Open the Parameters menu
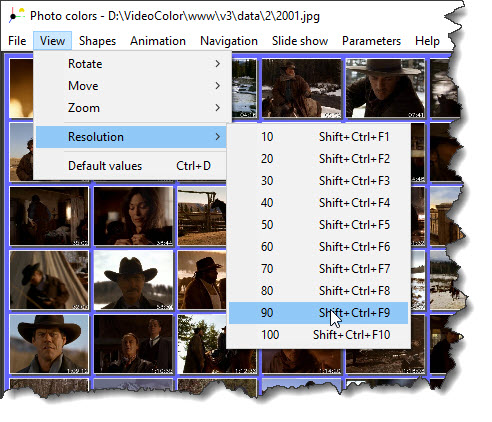This screenshot has width=492, height=422. pyautogui.click(x=371, y=41)
